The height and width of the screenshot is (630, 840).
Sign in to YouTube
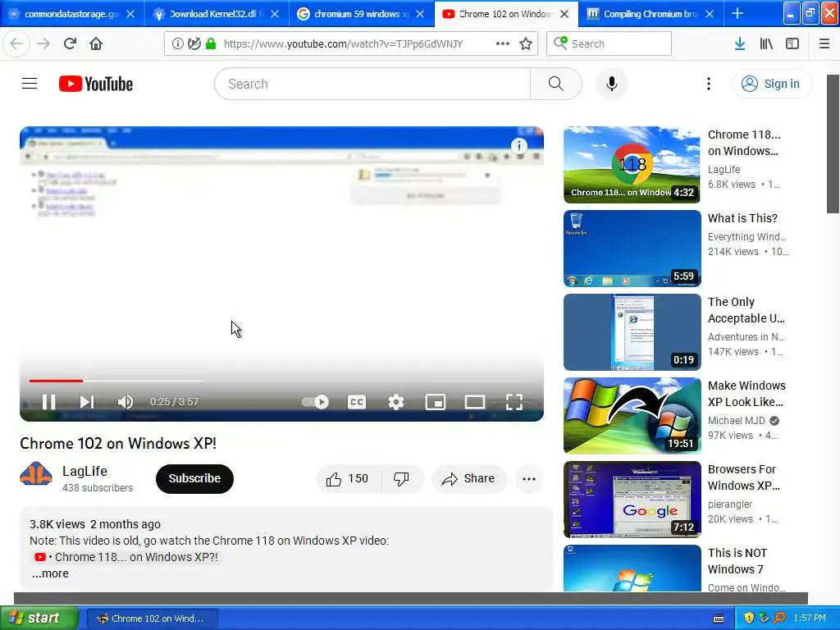771,84
